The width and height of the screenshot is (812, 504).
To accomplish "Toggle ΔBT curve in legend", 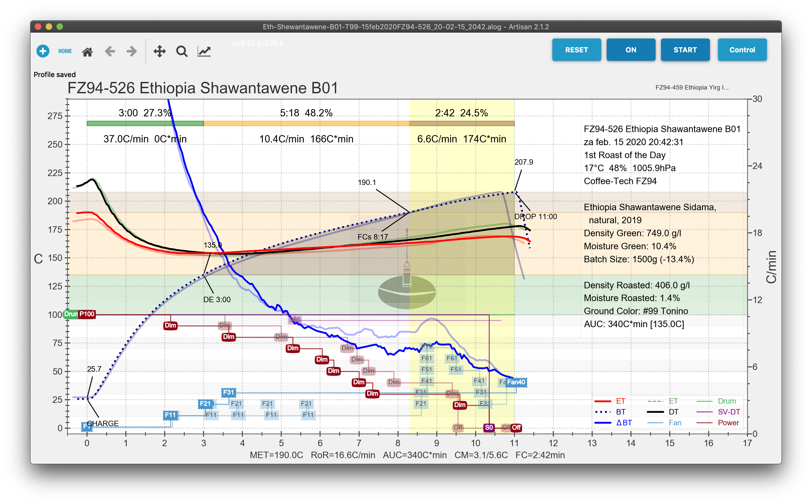I will coord(624,423).
